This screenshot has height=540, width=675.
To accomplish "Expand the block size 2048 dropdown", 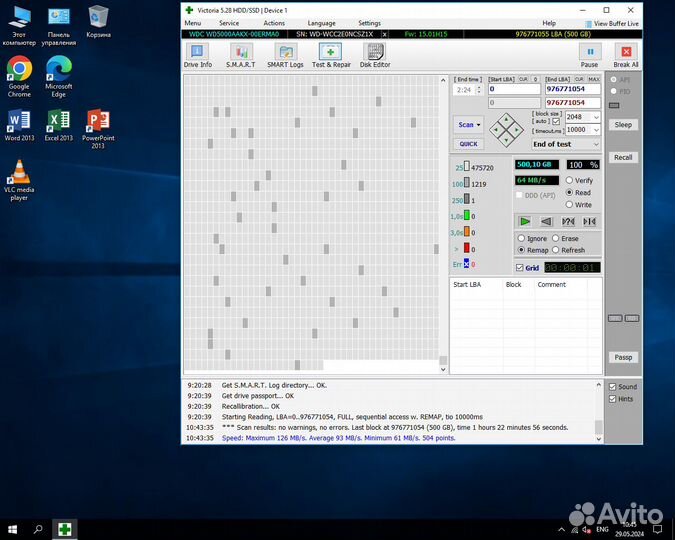I will click(x=596, y=117).
